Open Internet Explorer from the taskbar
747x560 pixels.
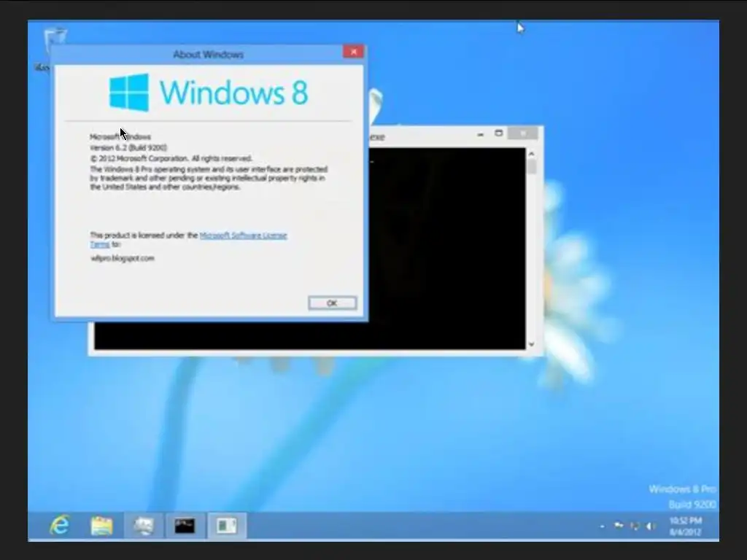(60, 525)
